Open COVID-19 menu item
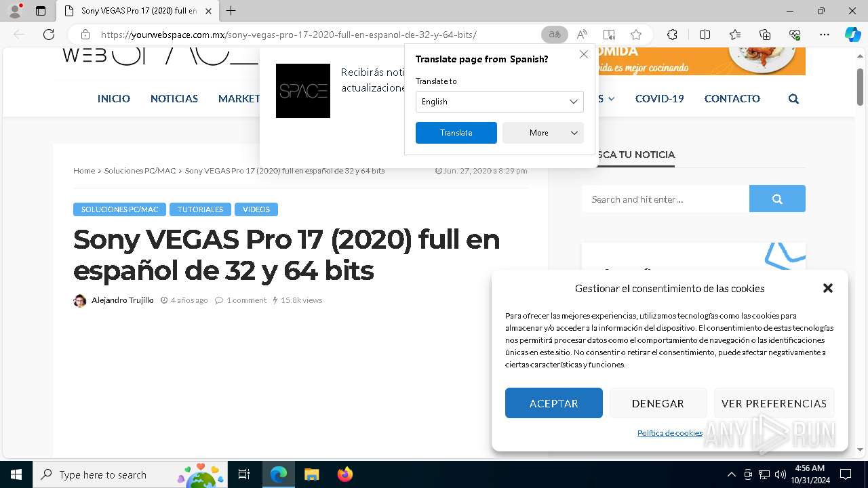Viewport: 868px width, 488px height. click(x=660, y=98)
